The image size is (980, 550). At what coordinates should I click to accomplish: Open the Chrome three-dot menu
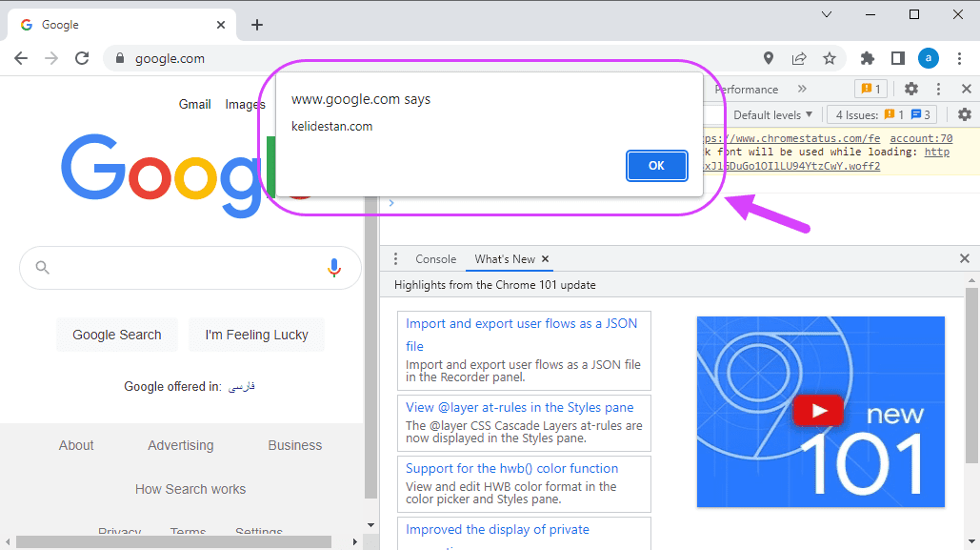[x=959, y=58]
